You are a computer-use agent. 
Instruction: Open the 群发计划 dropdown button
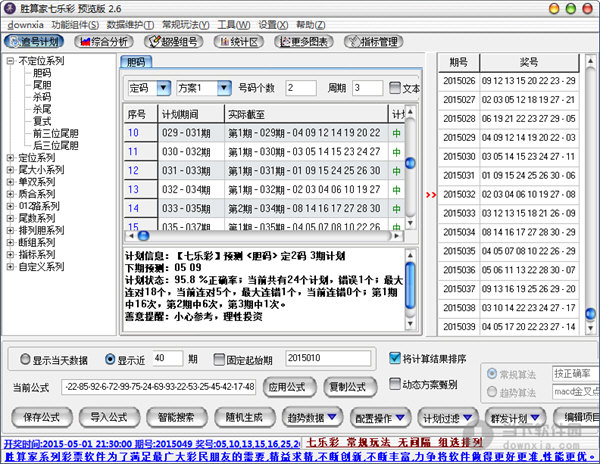coord(516,417)
